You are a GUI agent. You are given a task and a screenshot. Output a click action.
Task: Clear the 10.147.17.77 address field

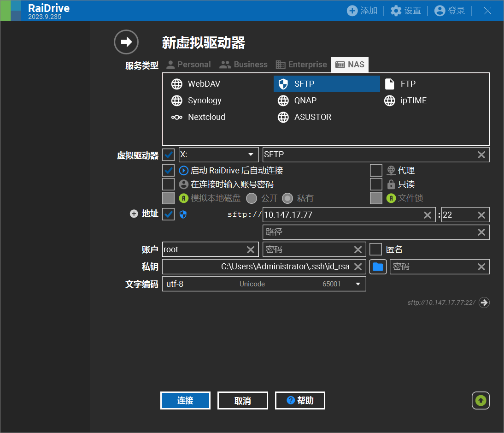coord(428,215)
